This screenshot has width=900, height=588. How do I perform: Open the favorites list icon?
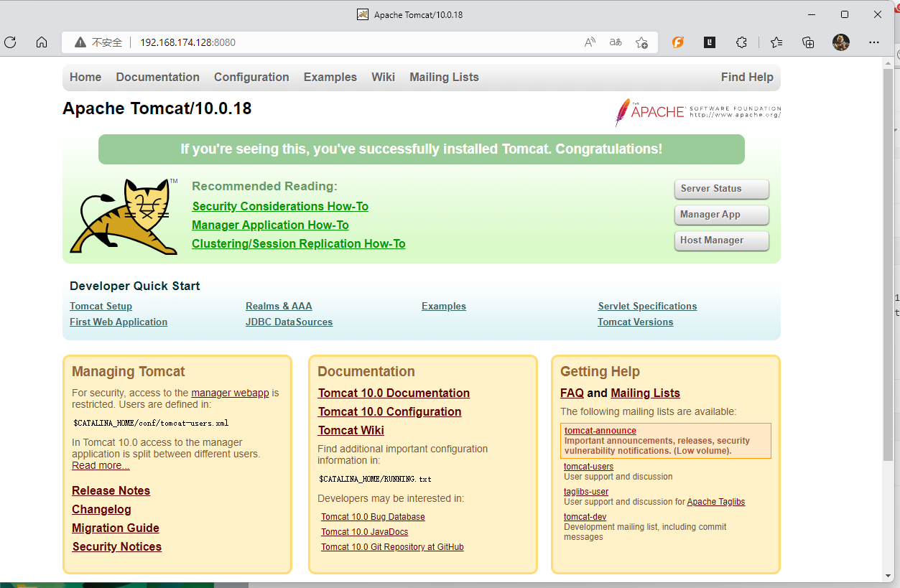point(776,42)
